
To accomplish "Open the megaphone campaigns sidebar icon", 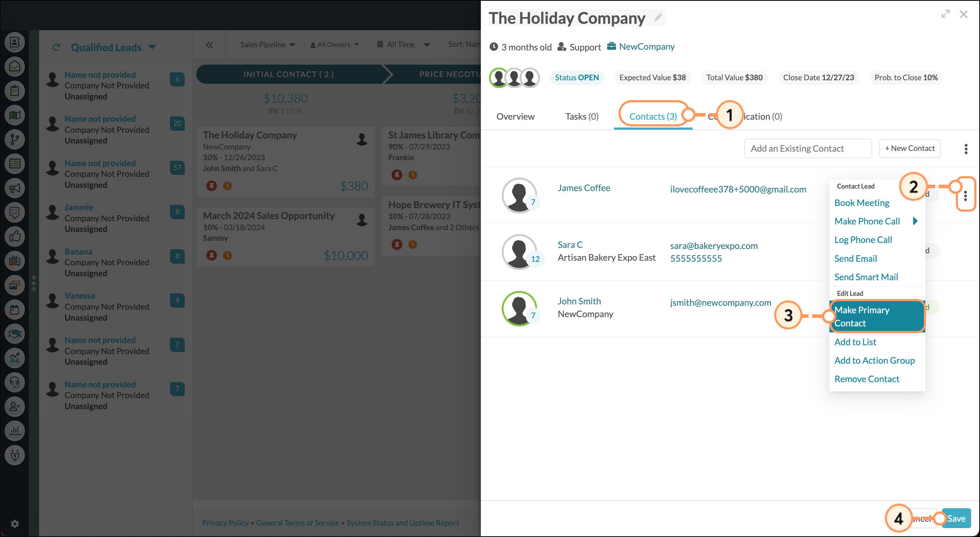I will [x=15, y=188].
